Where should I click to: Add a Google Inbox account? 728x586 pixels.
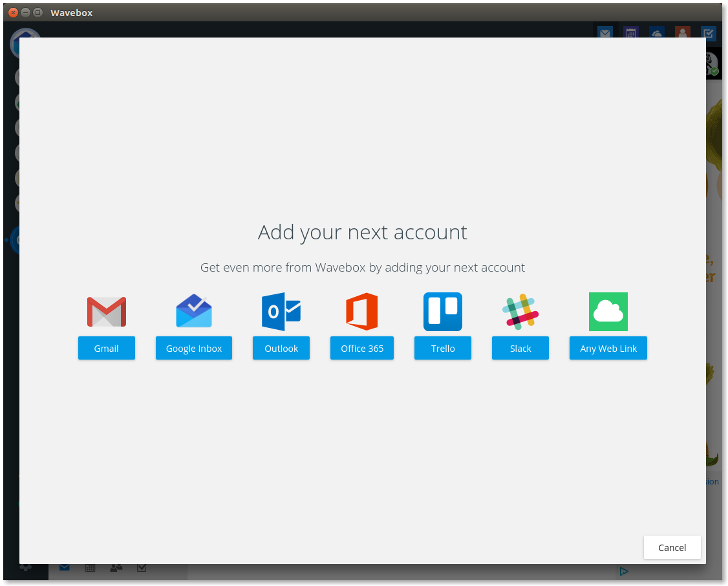coord(193,348)
